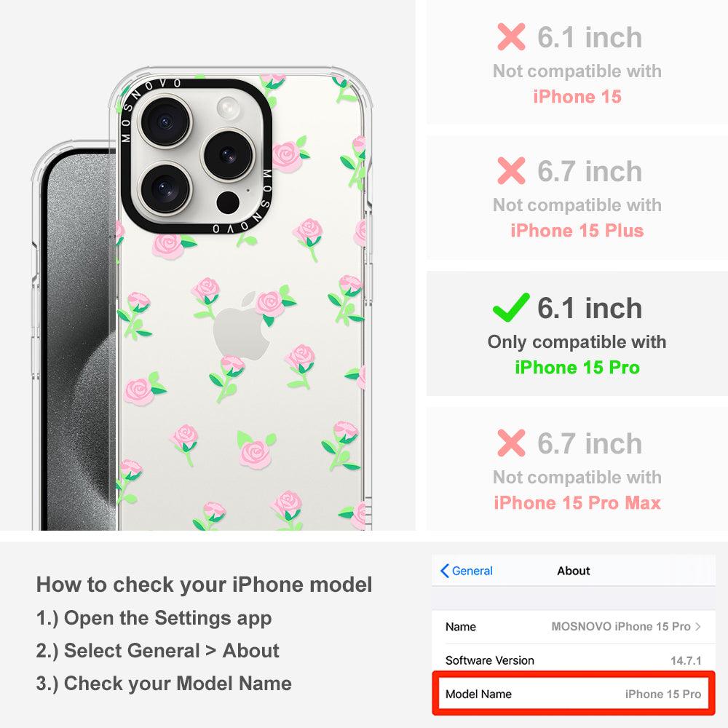
Task: Click the LiDAR sensor on camera module
Action: click(228, 202)
